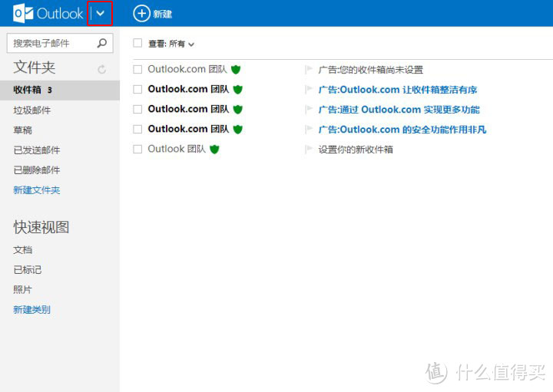Click the 新建 plus circle icon

pos(141,13)
